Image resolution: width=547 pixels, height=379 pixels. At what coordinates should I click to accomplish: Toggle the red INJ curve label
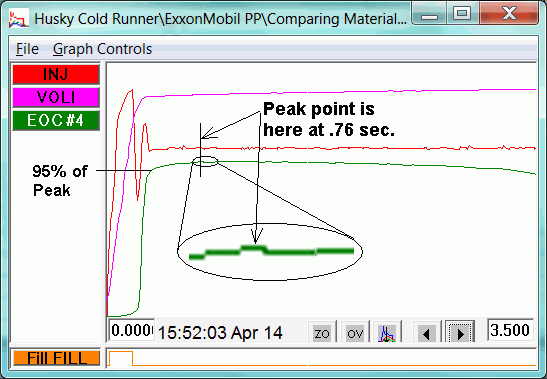pos(56,74)
